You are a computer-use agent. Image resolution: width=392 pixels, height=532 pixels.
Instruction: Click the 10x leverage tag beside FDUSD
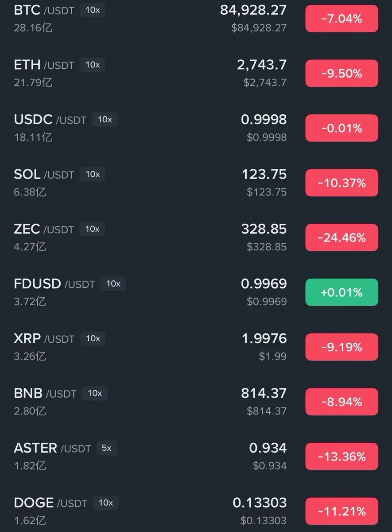[113, 284]
